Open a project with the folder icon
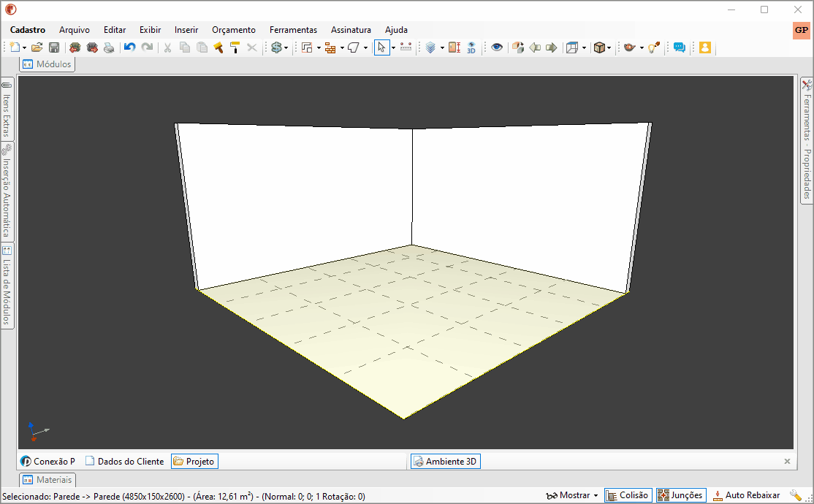The image size is (814, 504). [x=37, y=47]
